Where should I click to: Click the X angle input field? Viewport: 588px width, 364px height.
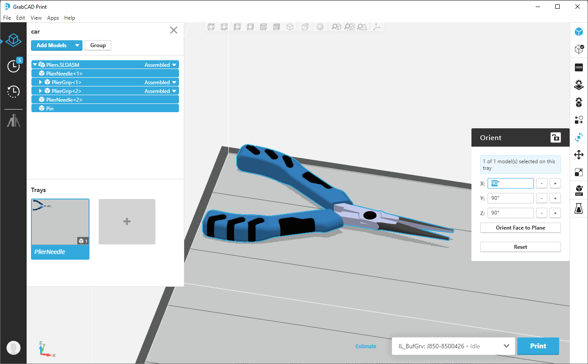point(510,183)
